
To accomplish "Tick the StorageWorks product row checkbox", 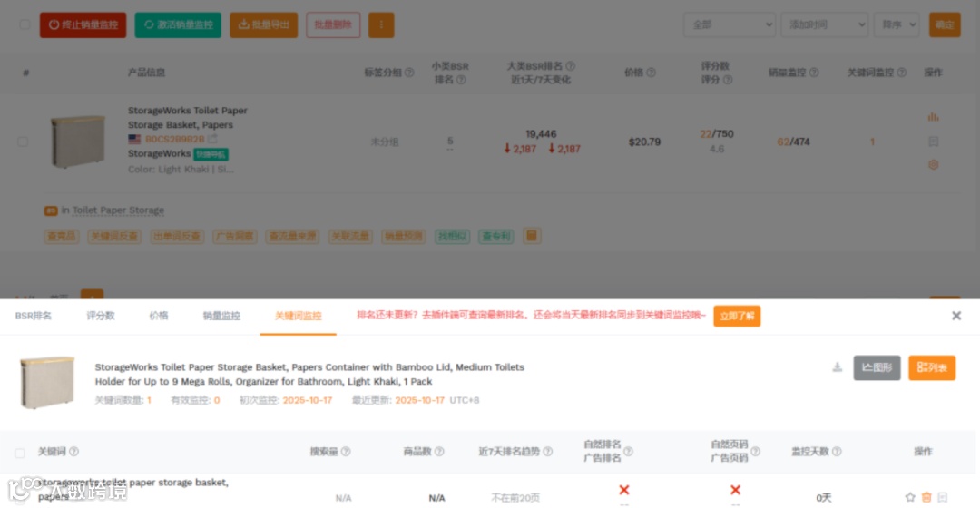I will tap(23, 142).
